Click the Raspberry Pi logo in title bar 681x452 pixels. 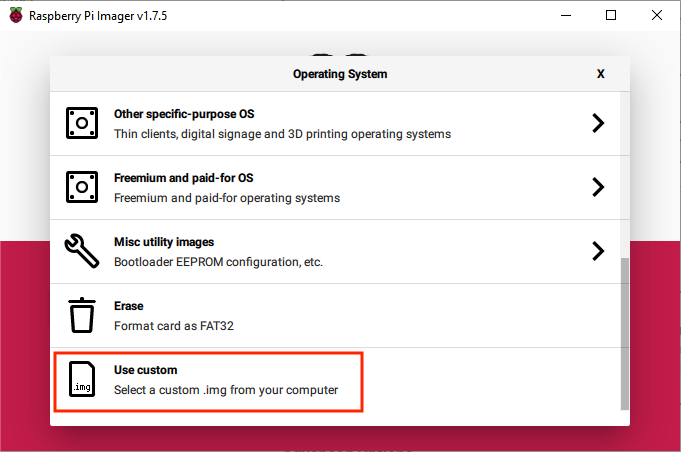coord(15,15)
